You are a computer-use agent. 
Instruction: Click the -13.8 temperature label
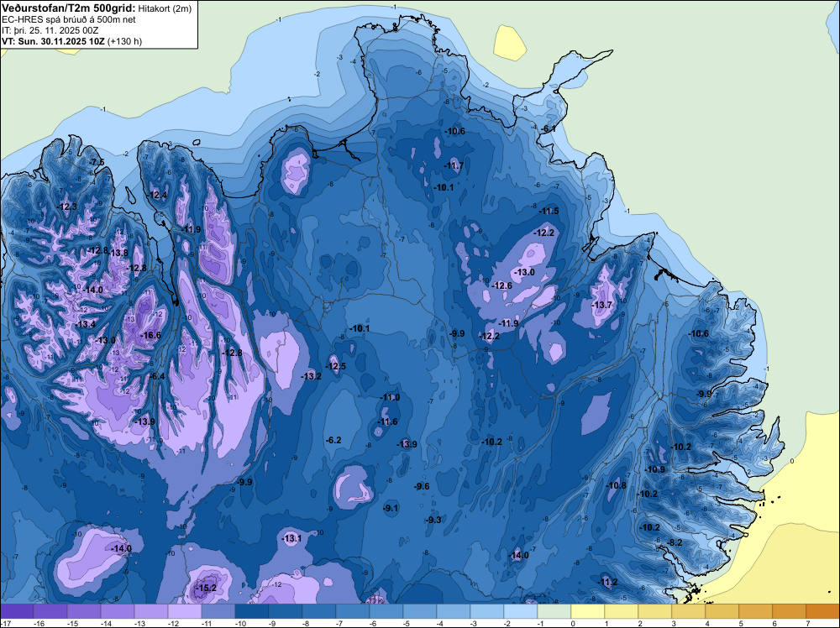118,253
